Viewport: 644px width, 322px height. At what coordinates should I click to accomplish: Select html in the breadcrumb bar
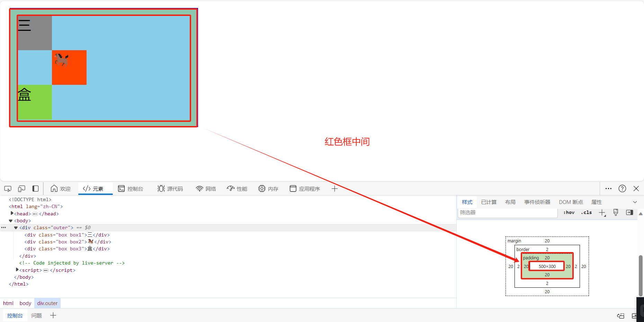point(8,303)
